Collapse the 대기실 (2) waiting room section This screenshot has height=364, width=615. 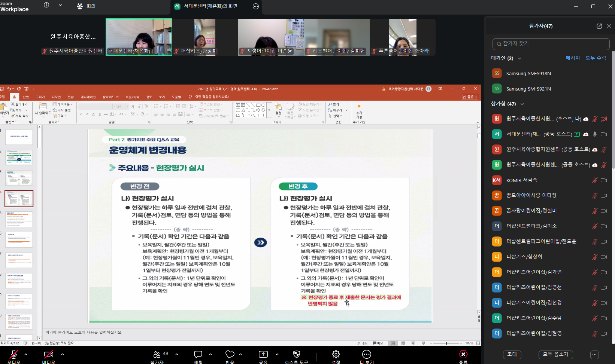519,58
